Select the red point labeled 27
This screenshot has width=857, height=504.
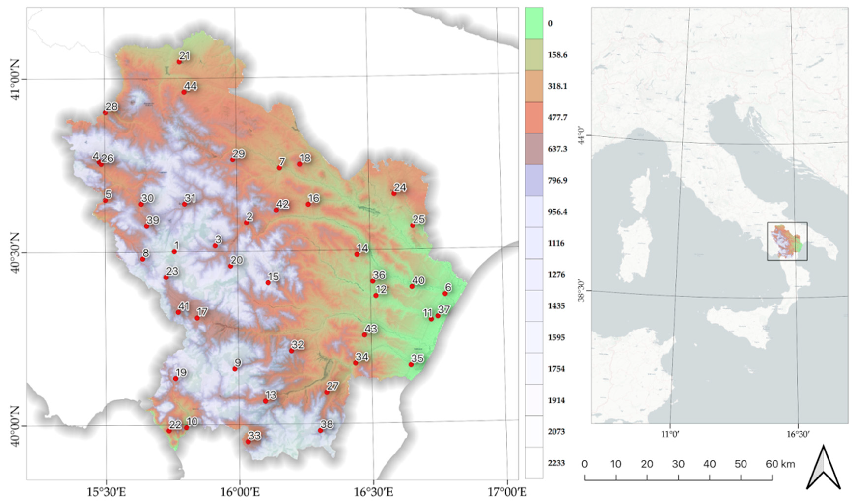[x=327, y=393]
